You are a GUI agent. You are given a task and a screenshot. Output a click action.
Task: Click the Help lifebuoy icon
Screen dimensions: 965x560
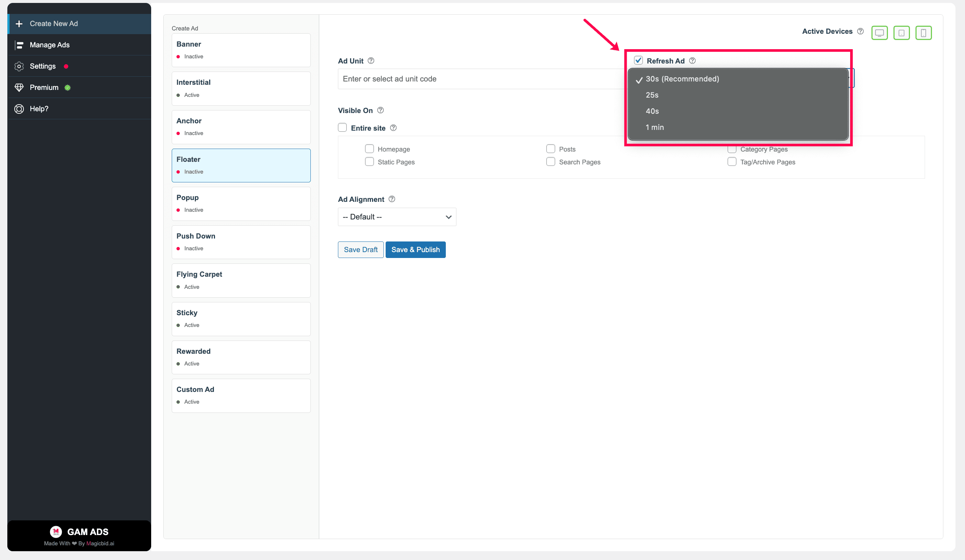click(19, 109)
